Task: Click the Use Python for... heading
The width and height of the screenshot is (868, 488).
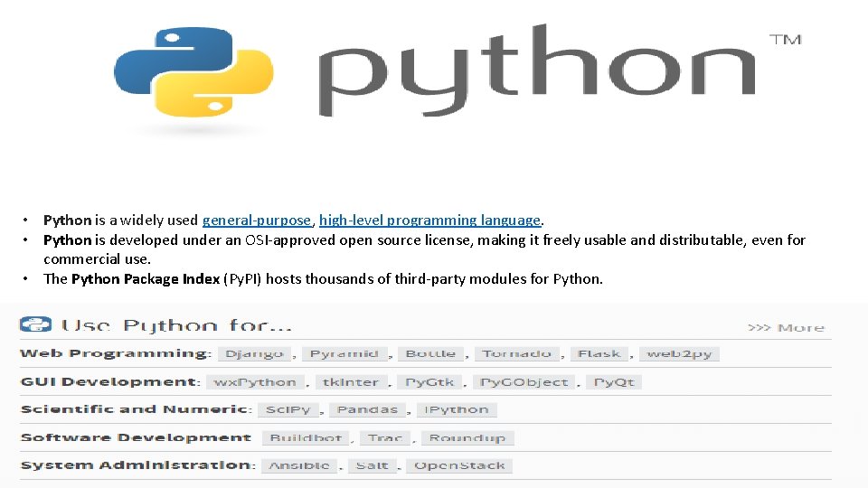Action: [x=176, y=325]
